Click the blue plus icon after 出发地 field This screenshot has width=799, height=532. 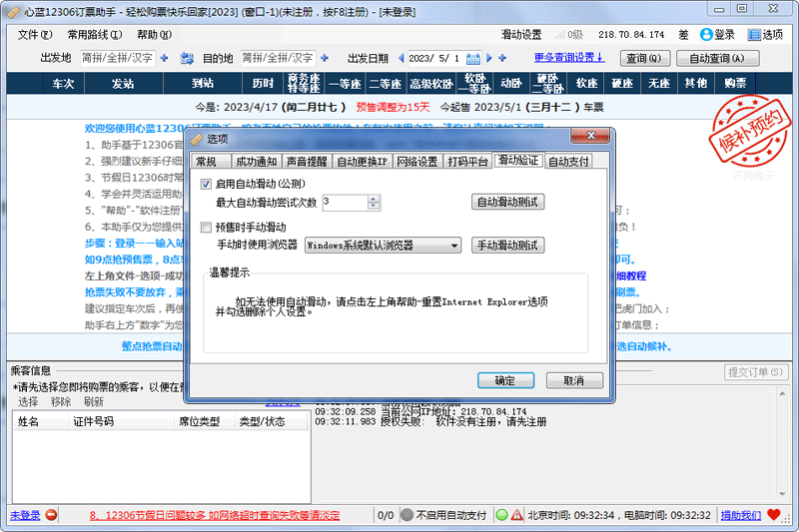pos(164,58)
